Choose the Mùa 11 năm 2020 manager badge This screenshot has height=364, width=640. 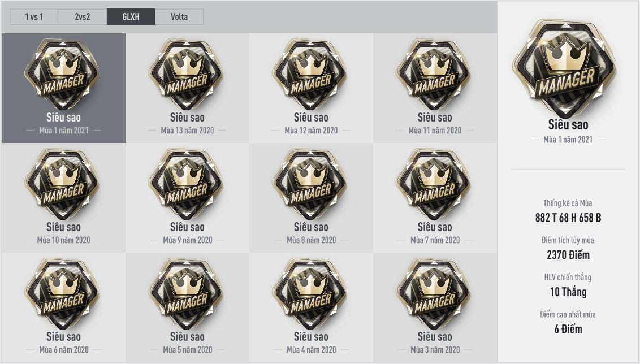point(434,74)
